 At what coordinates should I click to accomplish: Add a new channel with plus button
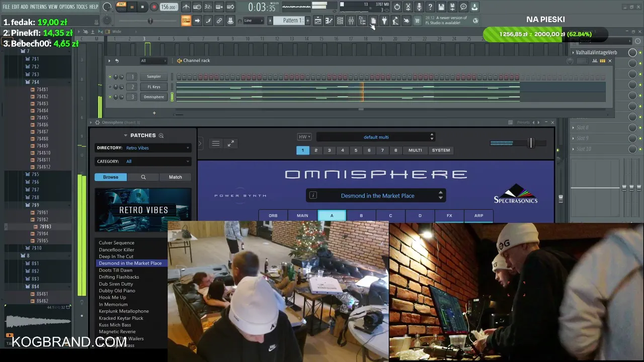tap(154, 113)
